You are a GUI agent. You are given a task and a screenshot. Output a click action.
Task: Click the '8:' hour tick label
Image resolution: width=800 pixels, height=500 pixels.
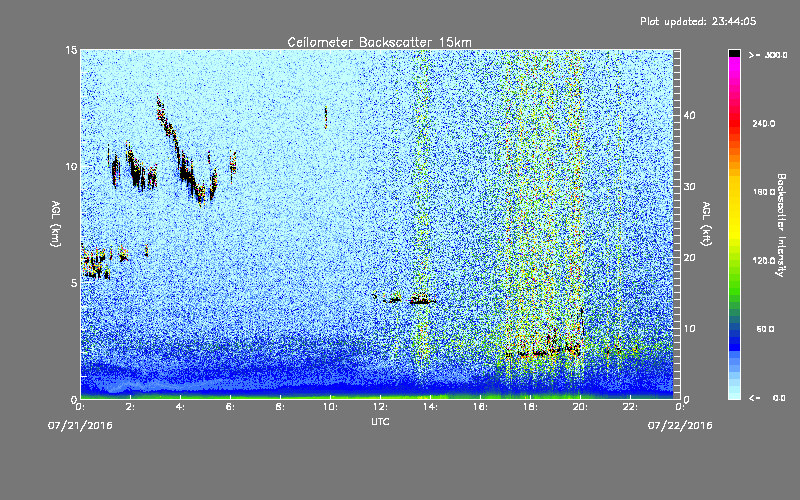[x=281, y=407]
